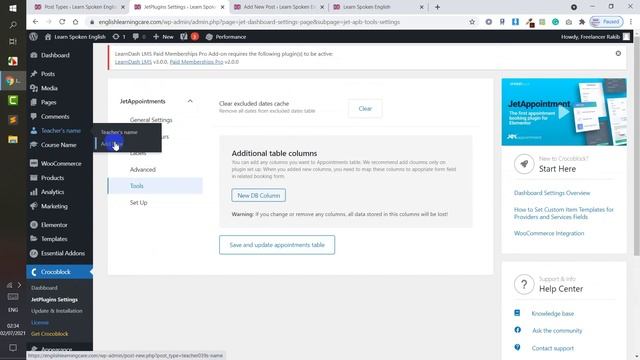This screenshot has height=360, width=640.
Task: Open Howdy Freelancer Rakib account menu
Action: [595, 37]
